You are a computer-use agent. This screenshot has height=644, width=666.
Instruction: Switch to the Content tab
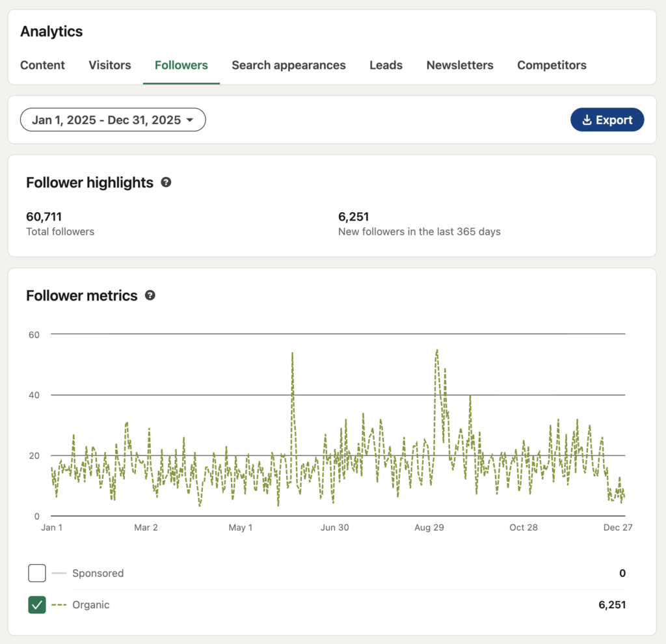(42, 65)
